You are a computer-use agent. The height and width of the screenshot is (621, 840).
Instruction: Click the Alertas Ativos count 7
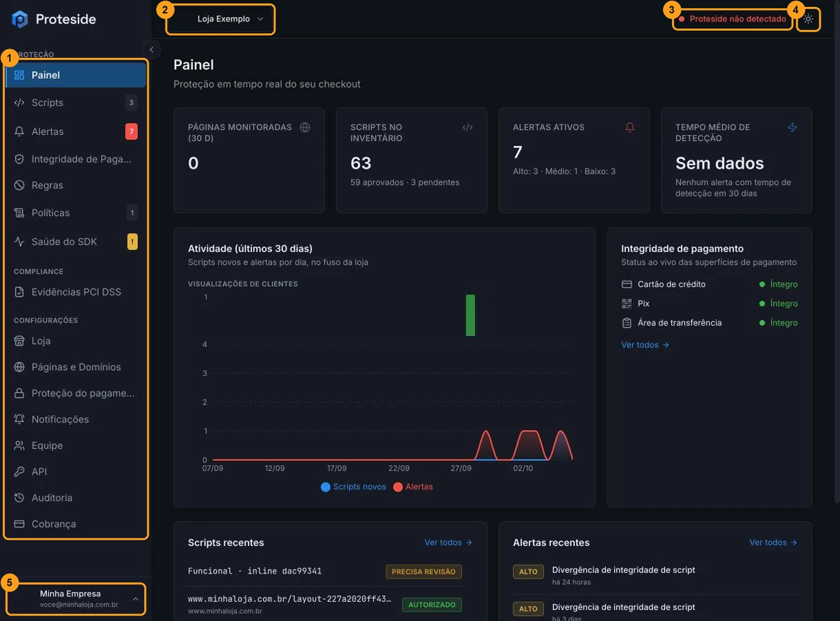[518, 152]
